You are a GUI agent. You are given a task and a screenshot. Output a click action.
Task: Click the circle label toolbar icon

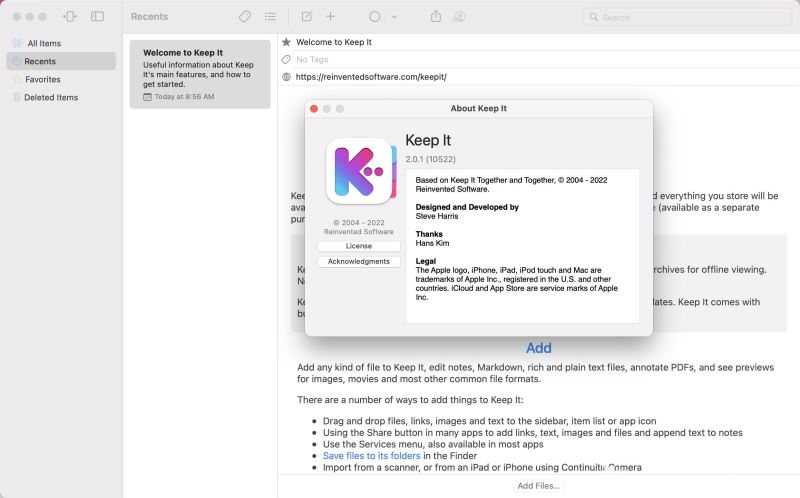(374, 16)
